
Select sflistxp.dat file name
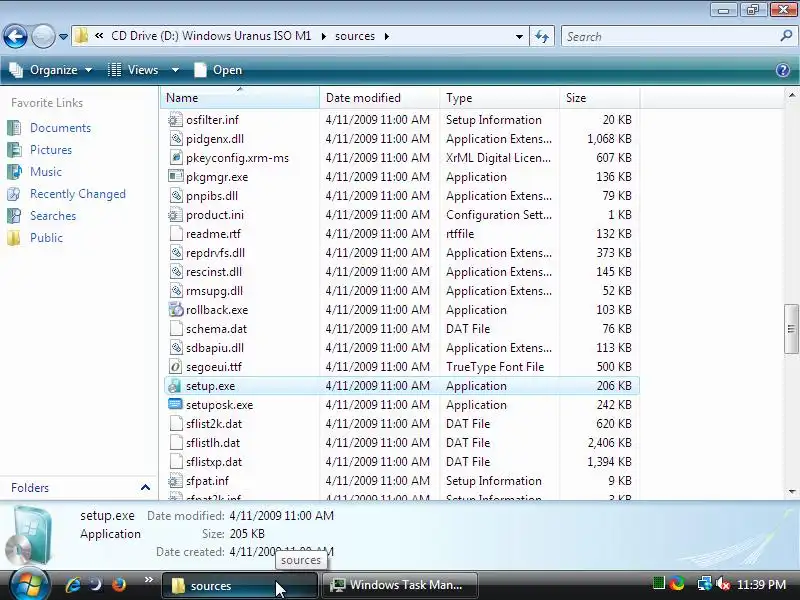[x=214, y=462]
